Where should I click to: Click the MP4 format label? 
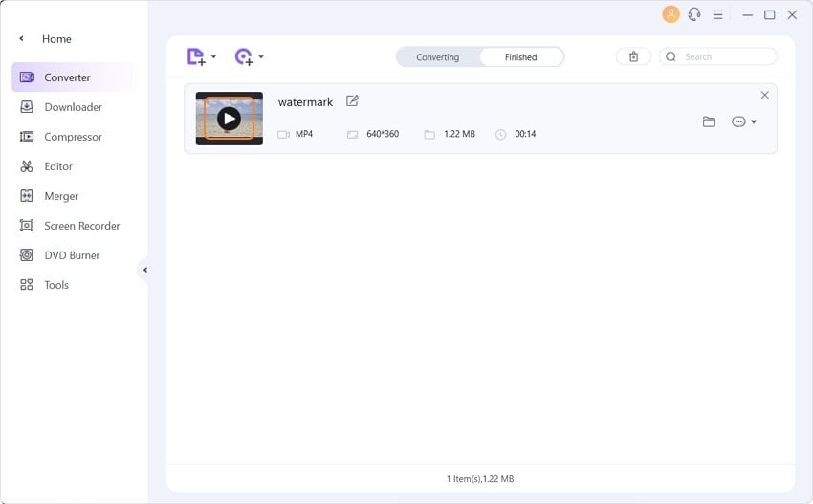(x=304, y=134)
